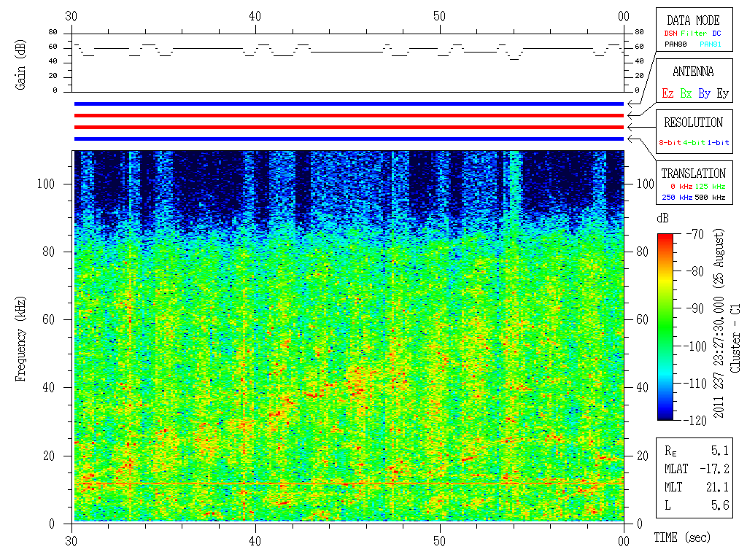Click the TIME (sec) axis label

[x=682, y=537]
